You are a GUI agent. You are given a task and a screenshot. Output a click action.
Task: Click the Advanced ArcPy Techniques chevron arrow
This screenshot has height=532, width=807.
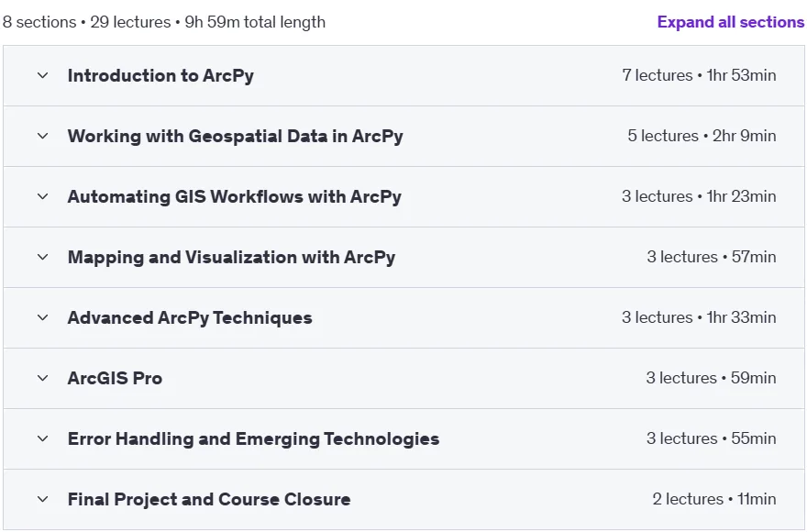coord(43,317)
